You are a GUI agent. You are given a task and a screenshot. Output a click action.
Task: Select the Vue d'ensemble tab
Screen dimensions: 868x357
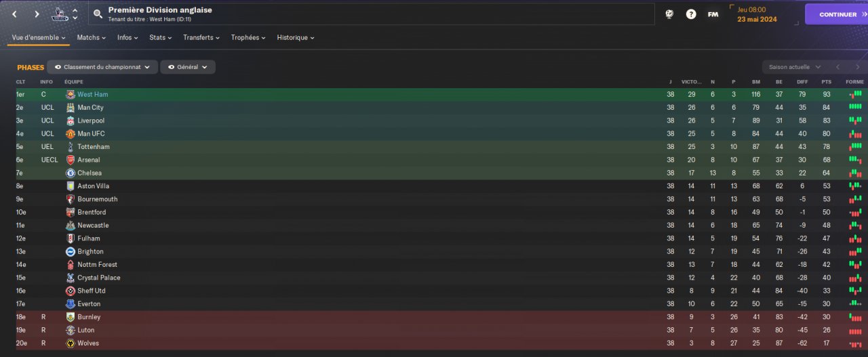39,38
